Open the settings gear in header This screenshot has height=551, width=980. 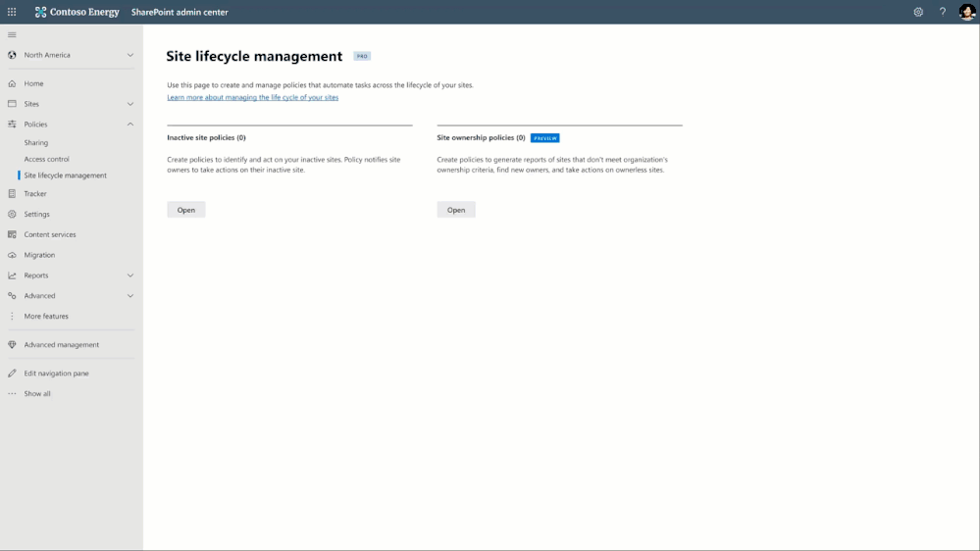[918, 12]
